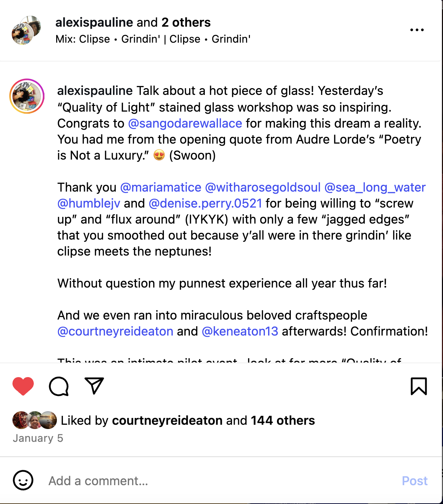The height and width of the screenshot is (504, 443).
Task: Open alexispauline's username in the header
Action: (94, 22)
